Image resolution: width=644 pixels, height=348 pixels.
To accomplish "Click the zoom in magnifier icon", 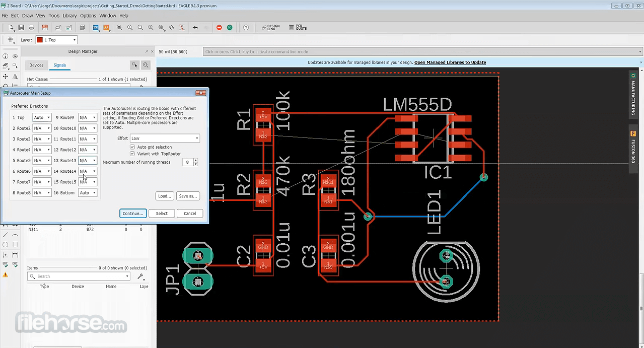I will point(130,27).
